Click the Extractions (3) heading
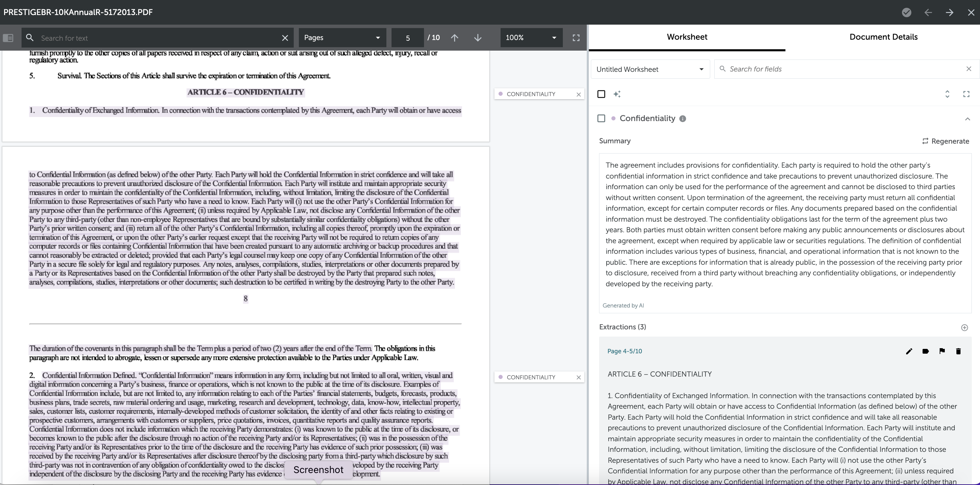980x485 pixels. [x=622, y=327]
